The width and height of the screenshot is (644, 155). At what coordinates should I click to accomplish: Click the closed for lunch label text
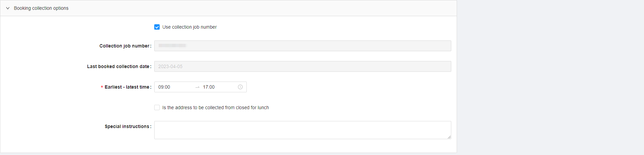[x=216, y=107]
